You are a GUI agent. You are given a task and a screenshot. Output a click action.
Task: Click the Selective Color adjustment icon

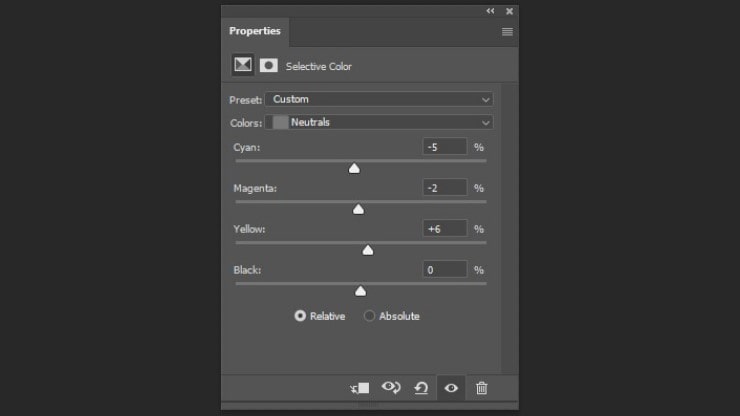pyautogui.click(x=242, y=65)
